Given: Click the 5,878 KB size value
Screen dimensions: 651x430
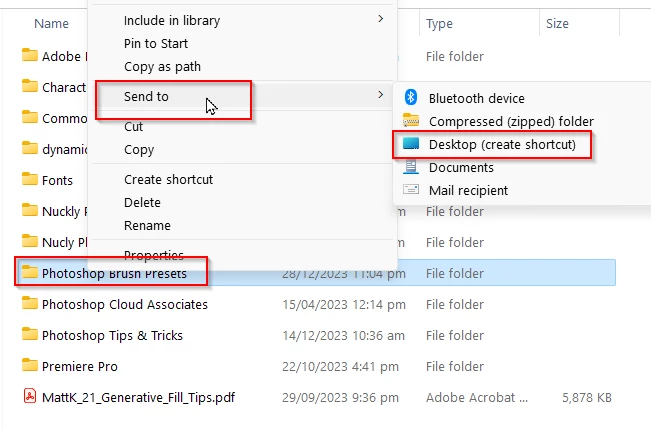Looking at the screenshot, I should pyautogui.click(x=587, y=398).
